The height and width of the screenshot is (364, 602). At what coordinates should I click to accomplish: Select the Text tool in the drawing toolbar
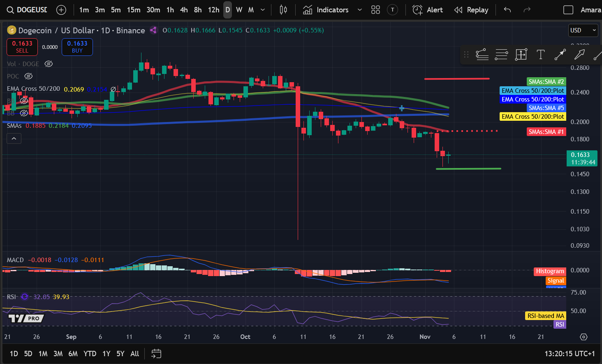click(541, 54)
